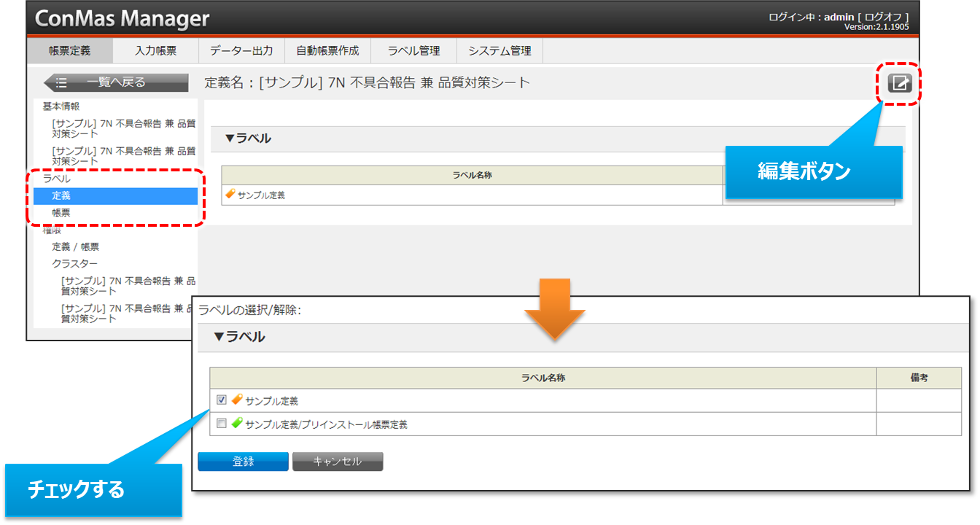Open the データー出力 tab
The height and width of the screenshot is (525, 980).
241,51
